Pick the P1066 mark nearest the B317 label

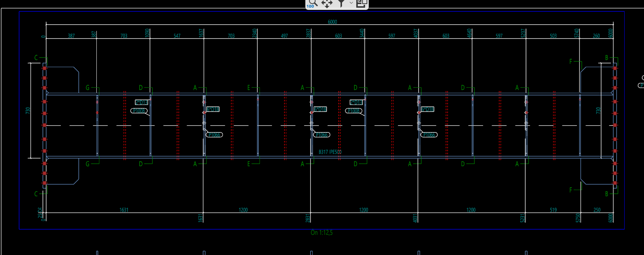tap(322, 135)
